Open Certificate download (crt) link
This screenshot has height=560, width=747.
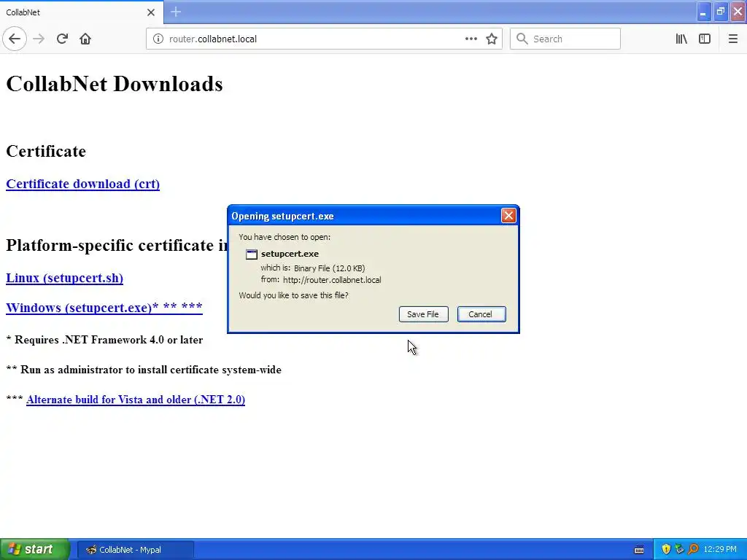(83, 184)
